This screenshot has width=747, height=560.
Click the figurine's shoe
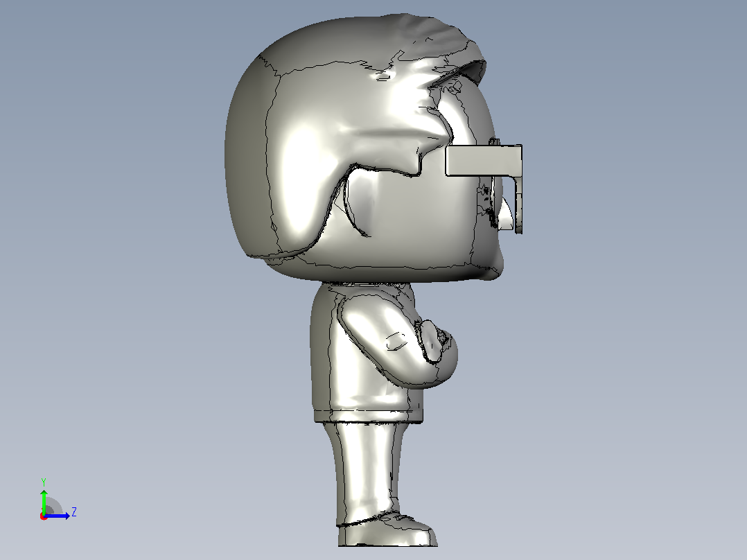(387, 530)
